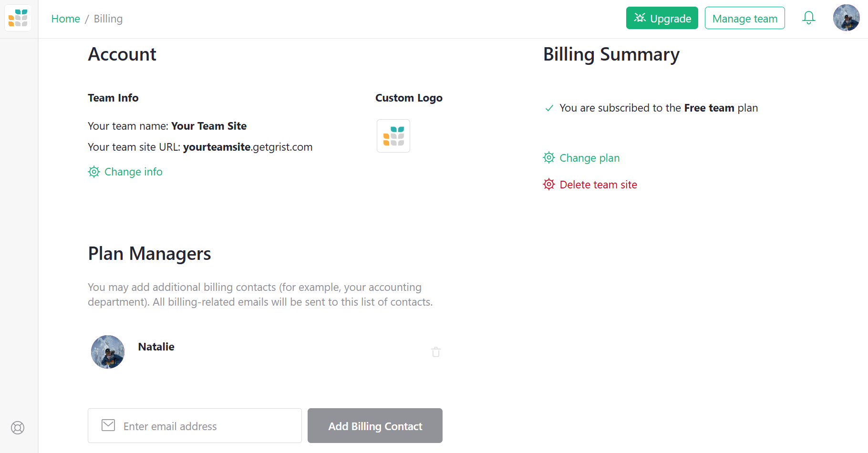Open notifications via the bell icon
This screenshot has height=453, width=868.
pos(809,18)
